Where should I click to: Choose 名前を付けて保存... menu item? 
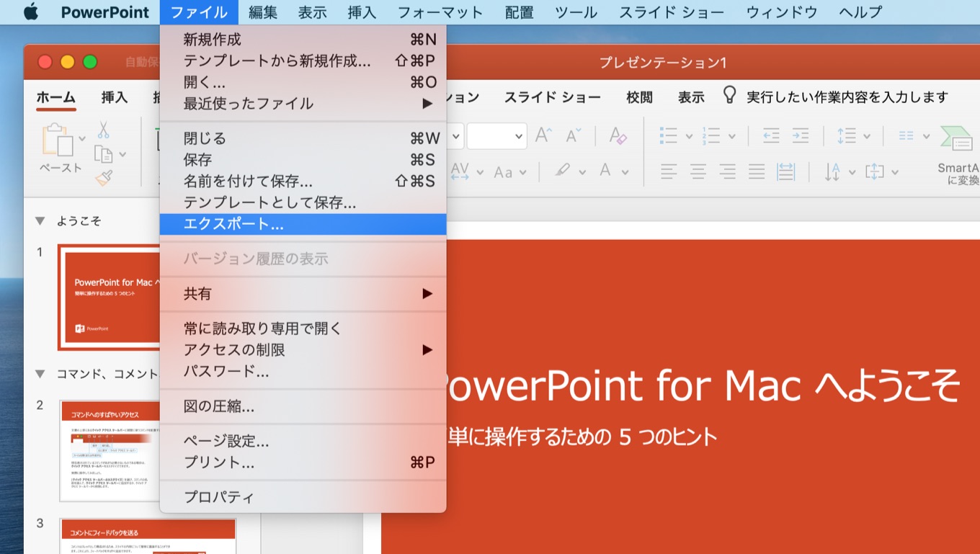303,182
